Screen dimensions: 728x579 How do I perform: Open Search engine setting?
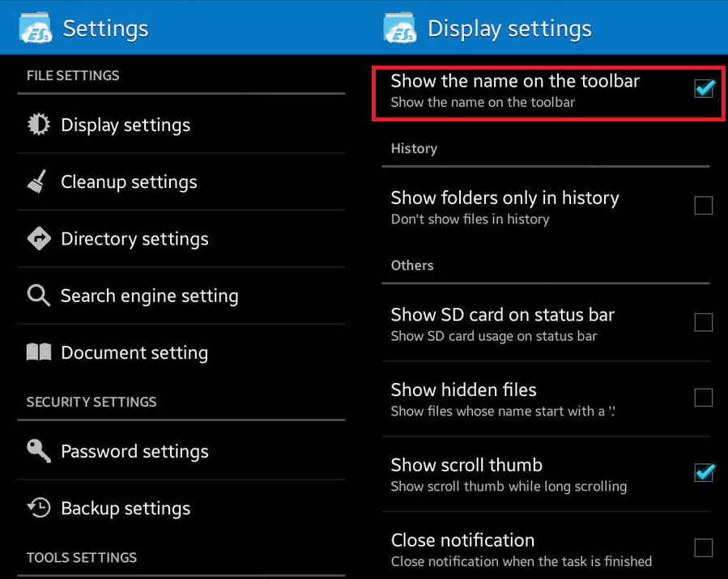pos(181,296)
